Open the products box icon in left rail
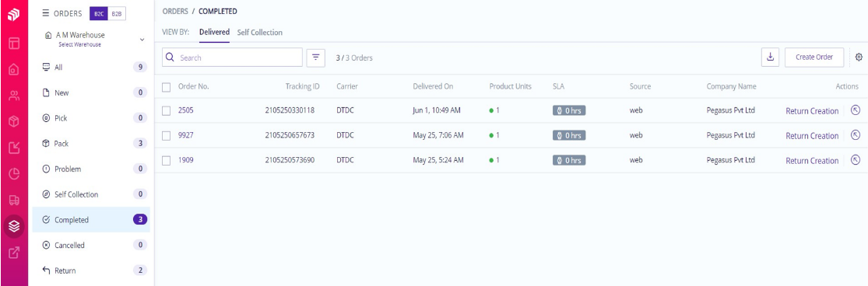The height and width of the screenshot is (286, 868). pos(14,122)
